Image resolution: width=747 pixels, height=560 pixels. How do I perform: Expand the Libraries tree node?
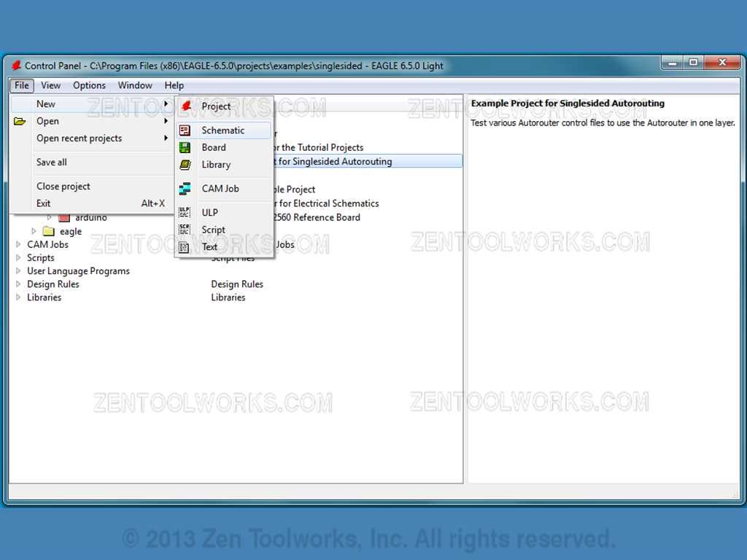tap(18, 297)
